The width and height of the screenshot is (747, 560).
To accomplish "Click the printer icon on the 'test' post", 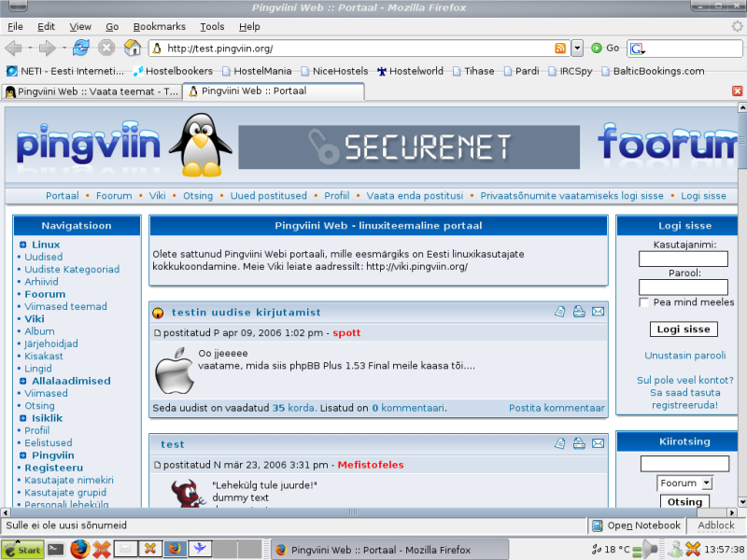I will coord(579,443).
